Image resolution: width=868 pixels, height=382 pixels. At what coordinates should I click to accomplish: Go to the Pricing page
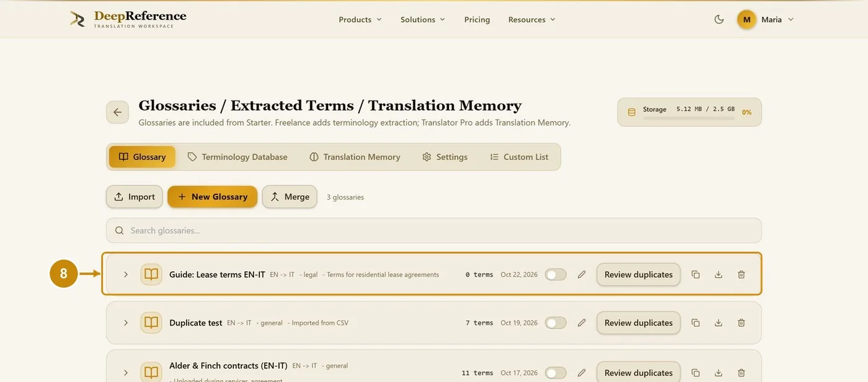(x=477, y=19)
